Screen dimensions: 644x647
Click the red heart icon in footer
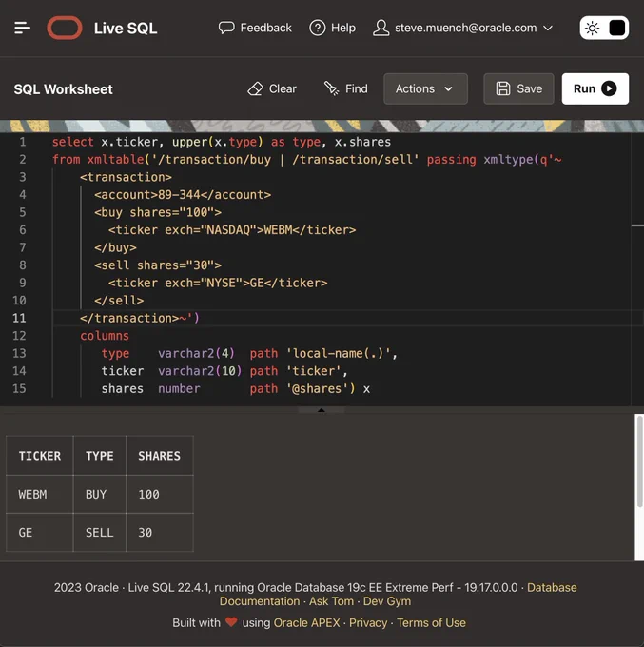231,622
